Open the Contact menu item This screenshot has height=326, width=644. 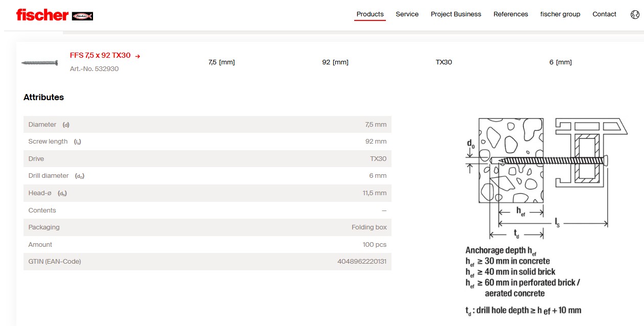pos(604,14)
